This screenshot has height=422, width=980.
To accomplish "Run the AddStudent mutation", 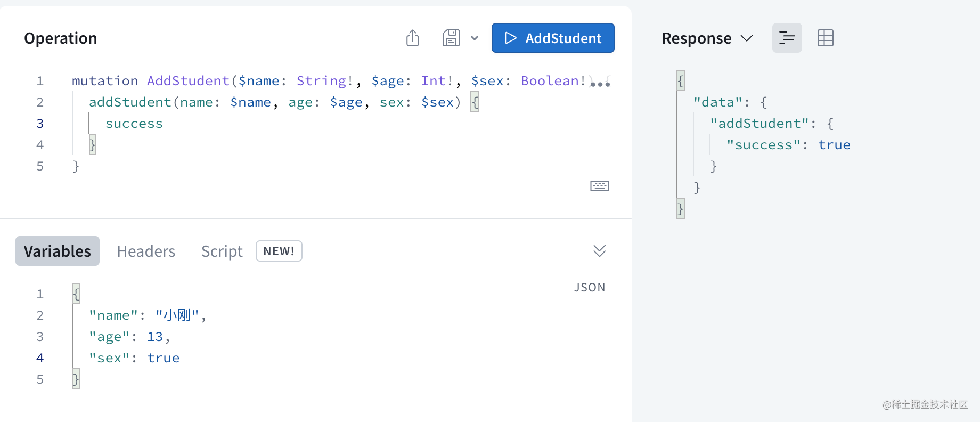I will coord(553,38).
